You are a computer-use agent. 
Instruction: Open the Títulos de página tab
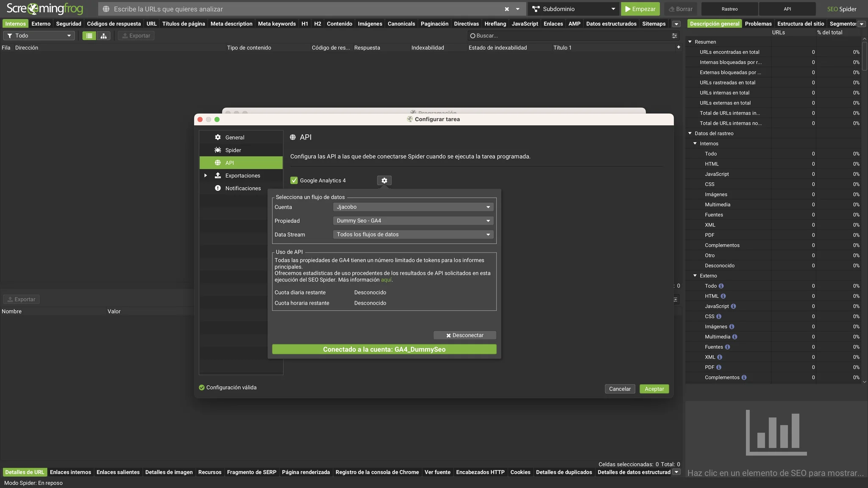click(x=184, y=24)
